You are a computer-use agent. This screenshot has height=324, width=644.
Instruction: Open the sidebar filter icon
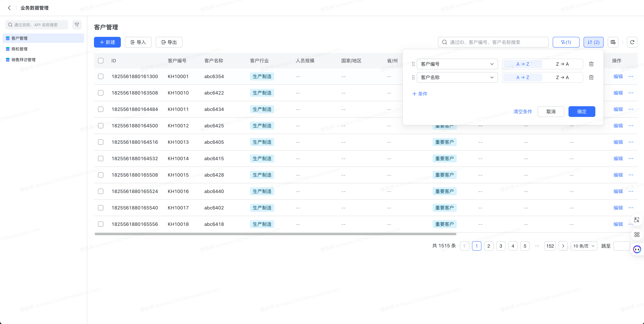tap(77, 25)
